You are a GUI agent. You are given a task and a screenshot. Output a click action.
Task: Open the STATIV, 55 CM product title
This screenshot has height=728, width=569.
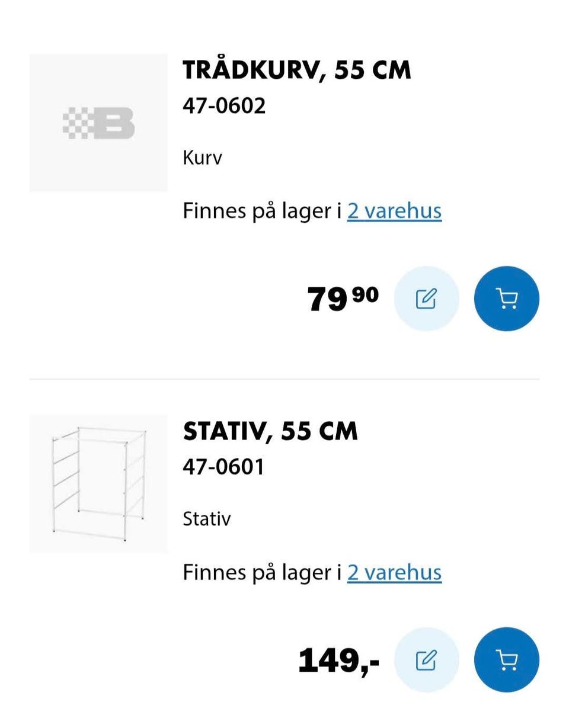[x=270, y=431]
